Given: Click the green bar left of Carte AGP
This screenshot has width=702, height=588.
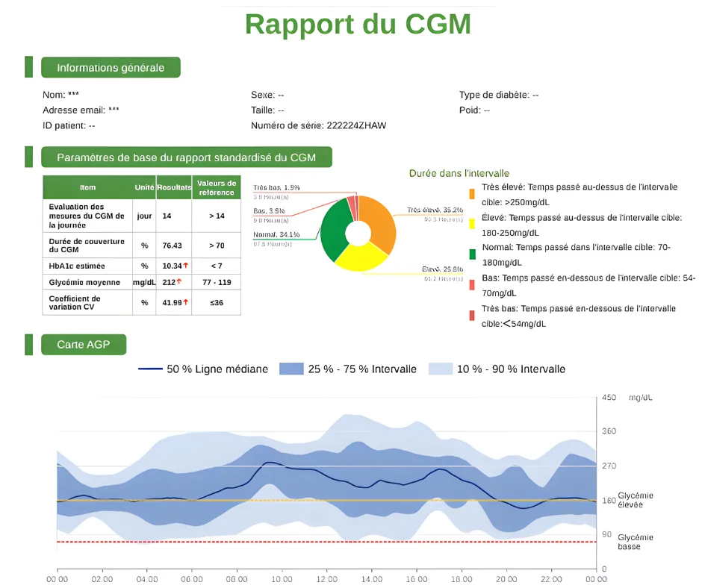Looking at the screenshot, I should click(x=28, y=344).
